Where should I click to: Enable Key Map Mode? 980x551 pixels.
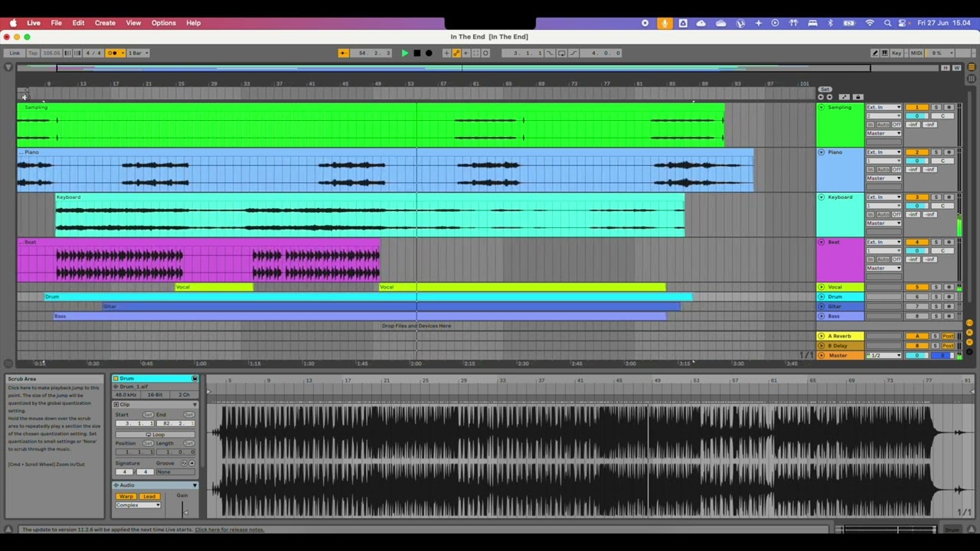pyautogui.click(x=897, y=53)
